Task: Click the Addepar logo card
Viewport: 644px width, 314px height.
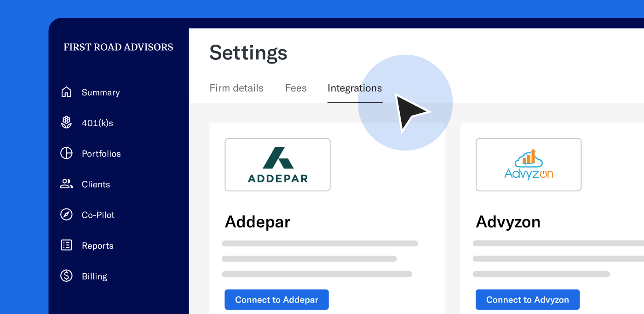Action: click(277, 164)
